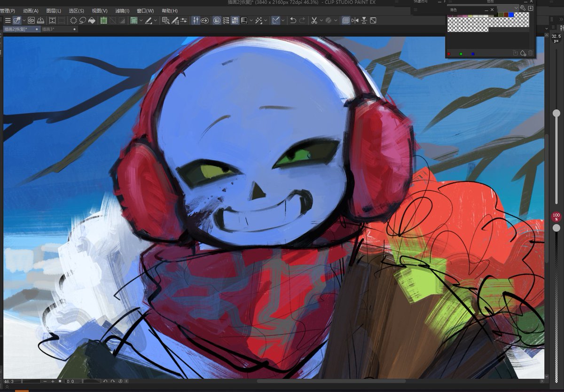Click the add color droplet icon
This screenshot has width=564, height=392.
523,53
